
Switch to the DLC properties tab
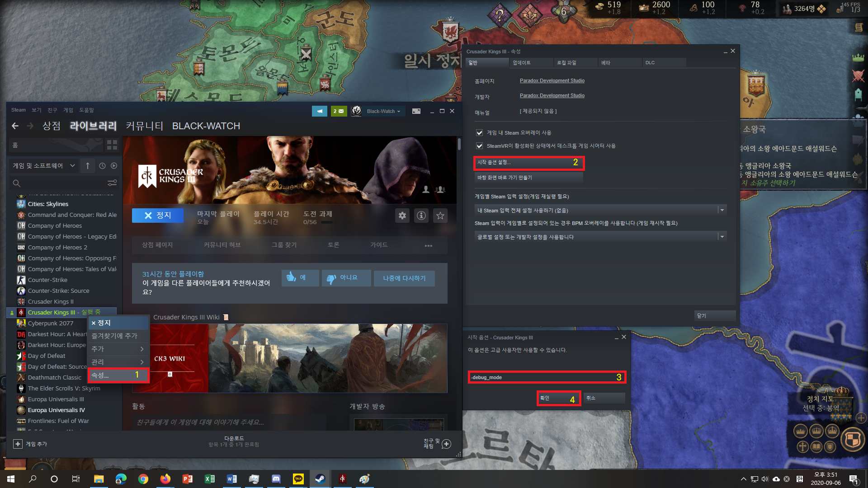pyautogui.click(x=663, y=63)
